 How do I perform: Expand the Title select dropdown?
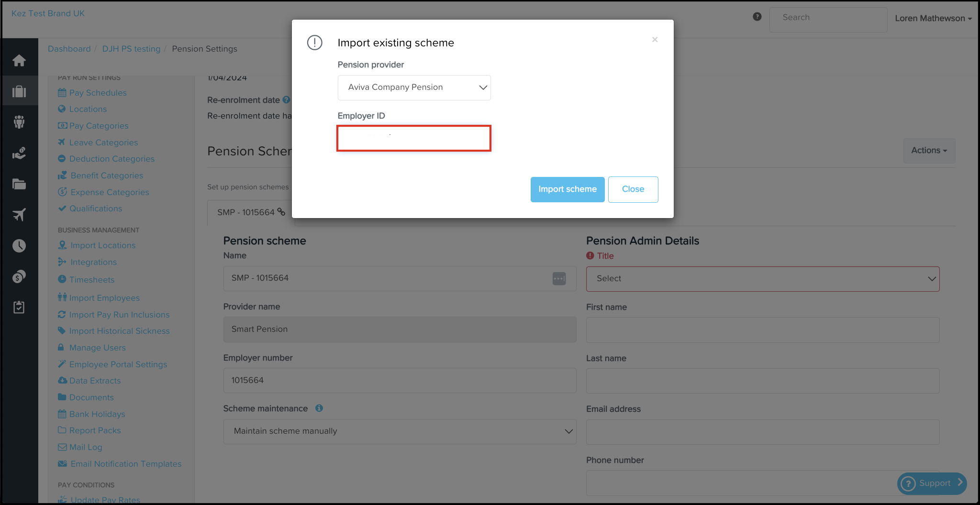pos(762,279)
